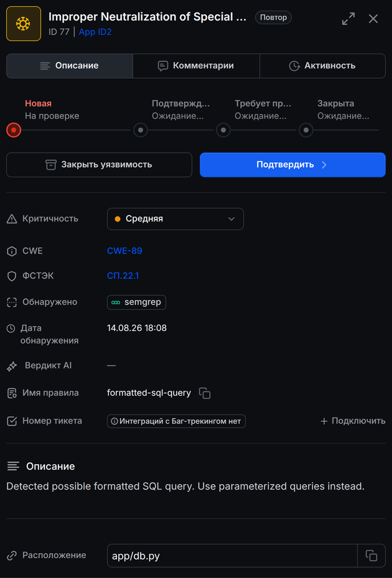Image resolution: width=392 pixels, height=578 pixels.
Task: Click the Расположение link chain icon
Action: pyautogui.click(x=12, y=556)
